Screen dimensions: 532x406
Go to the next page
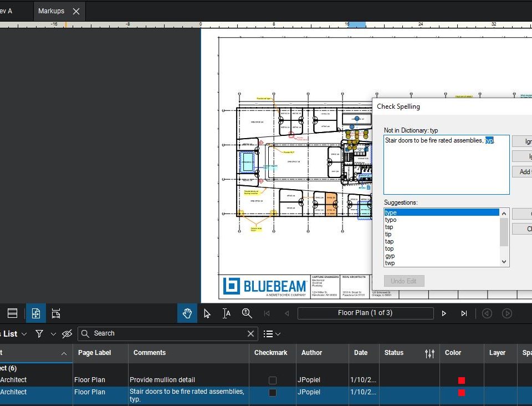(x=444, y=313)
